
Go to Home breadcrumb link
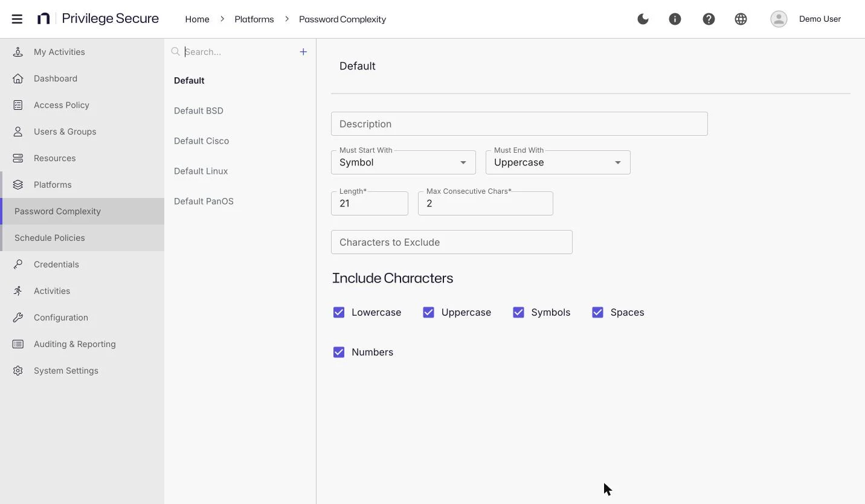[x=197, y=19]
